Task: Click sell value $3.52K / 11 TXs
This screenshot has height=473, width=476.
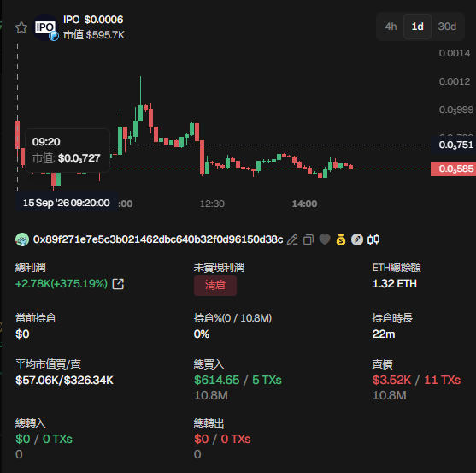Action: [x=416, y=380]
